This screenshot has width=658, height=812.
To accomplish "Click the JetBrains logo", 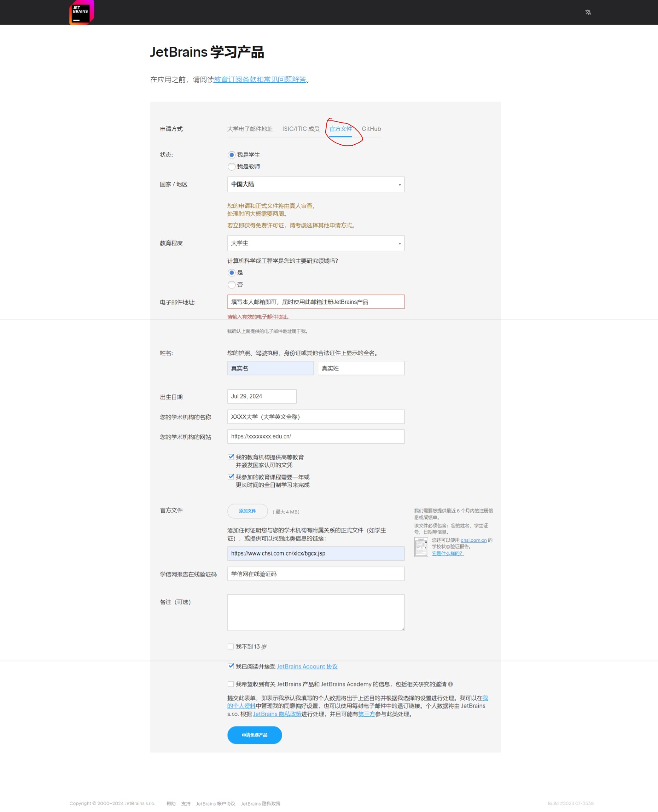I will click(x=82, y=12).
